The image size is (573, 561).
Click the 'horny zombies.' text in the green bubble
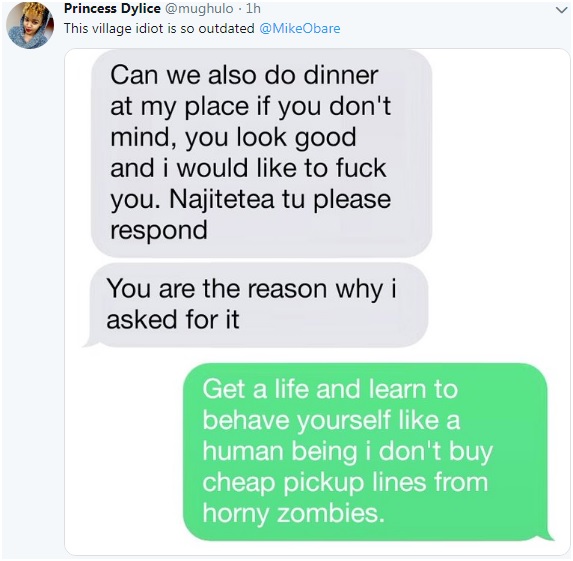tap(294, 513)
